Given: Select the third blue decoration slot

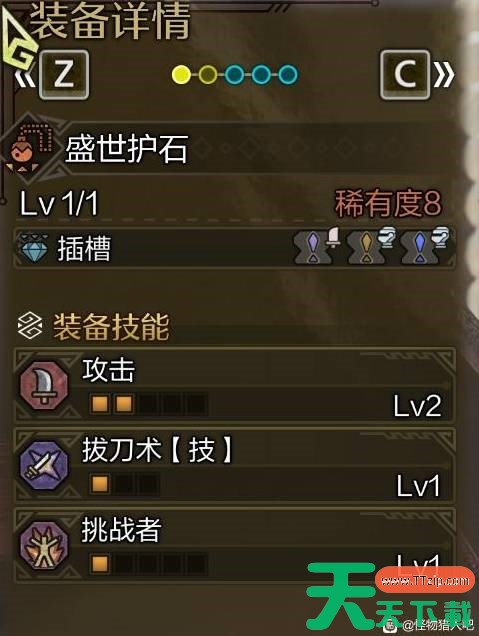Looking at the screenshot, I should [x=420, y=247].
